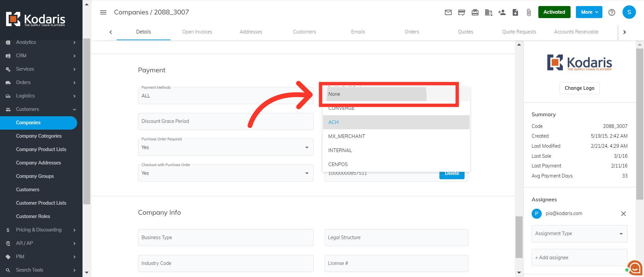
Task: Click the Add assignee field
Action: [x=579, y=258]
